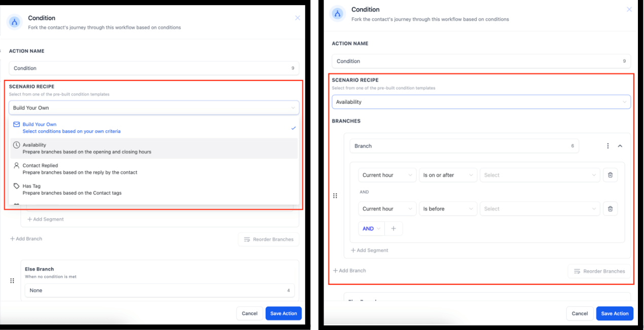Click the Branch name input field
Viewport: 644px width, 330px height.
tap(464, 146)
